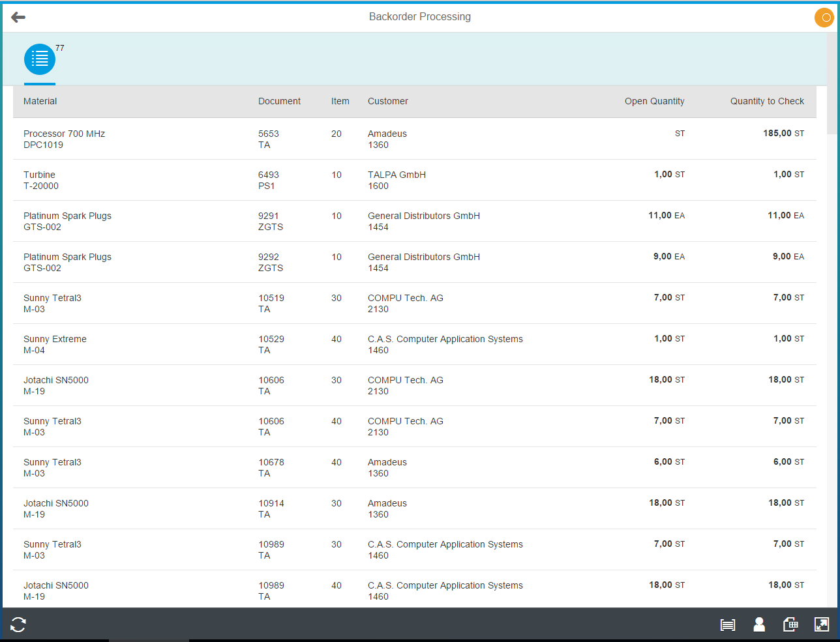Screen dimensions: 840x642
Task: Select the list view tab icon
Action: point(40,59)
